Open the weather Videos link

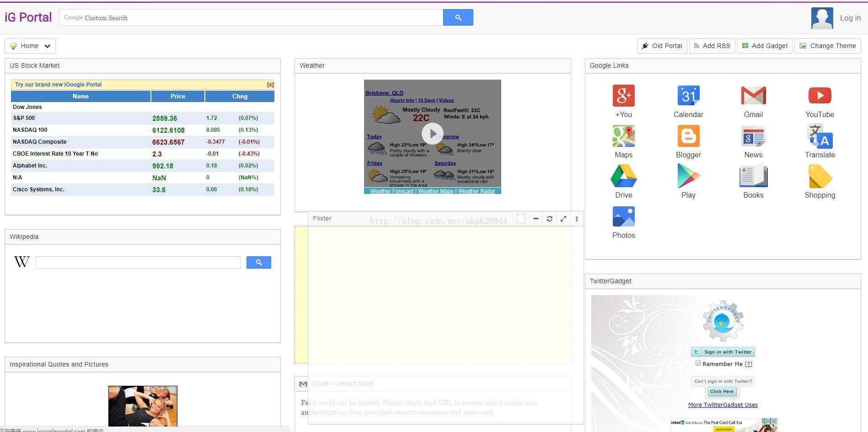point(446,100)
